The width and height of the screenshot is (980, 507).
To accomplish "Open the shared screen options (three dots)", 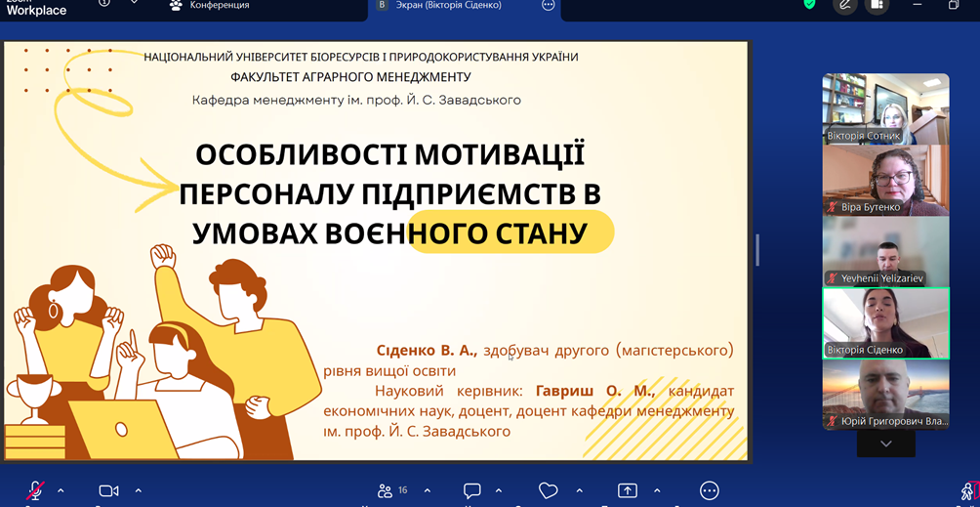I will point(549,5).
